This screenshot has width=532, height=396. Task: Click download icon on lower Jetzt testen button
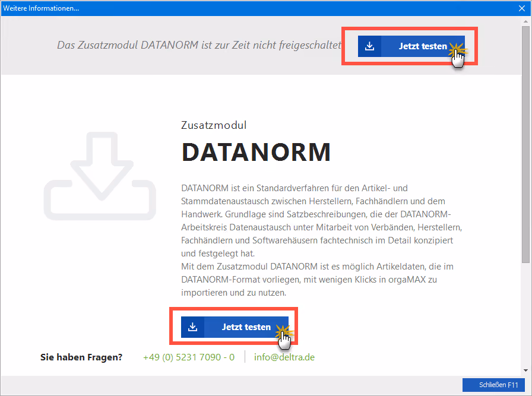click(x=193, y=327)
